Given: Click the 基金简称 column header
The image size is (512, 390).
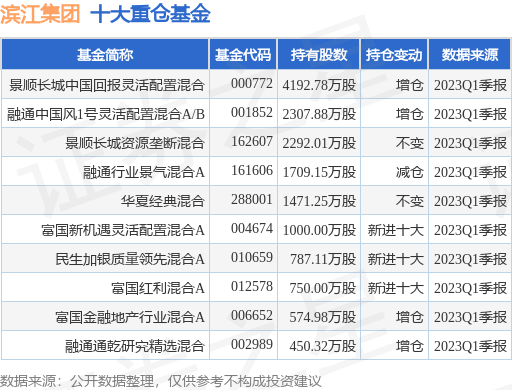Looking at the screenshot, I should point(105,55).
